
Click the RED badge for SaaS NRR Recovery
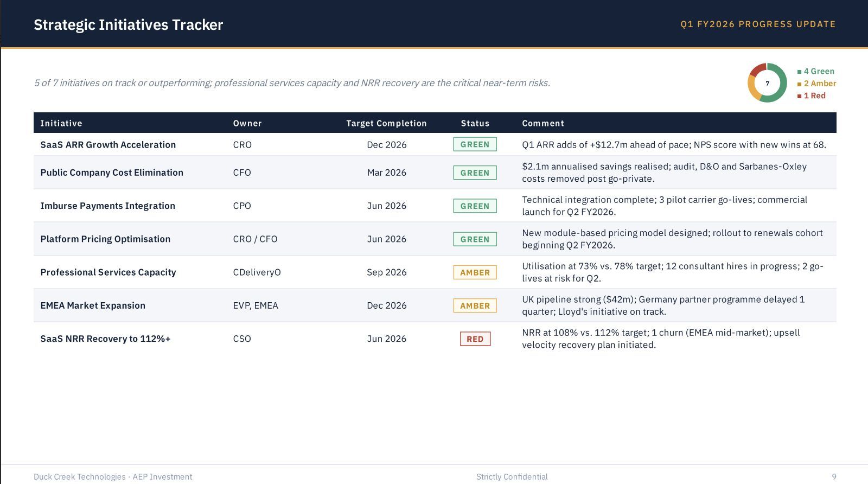coord(475,339)
